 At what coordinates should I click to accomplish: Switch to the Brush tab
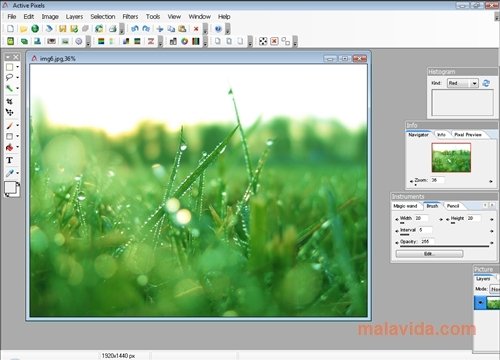coord(432,206)
